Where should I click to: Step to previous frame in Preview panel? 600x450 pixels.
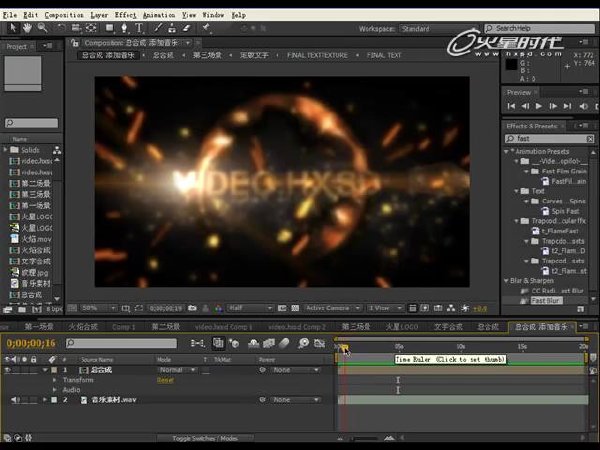525,106
